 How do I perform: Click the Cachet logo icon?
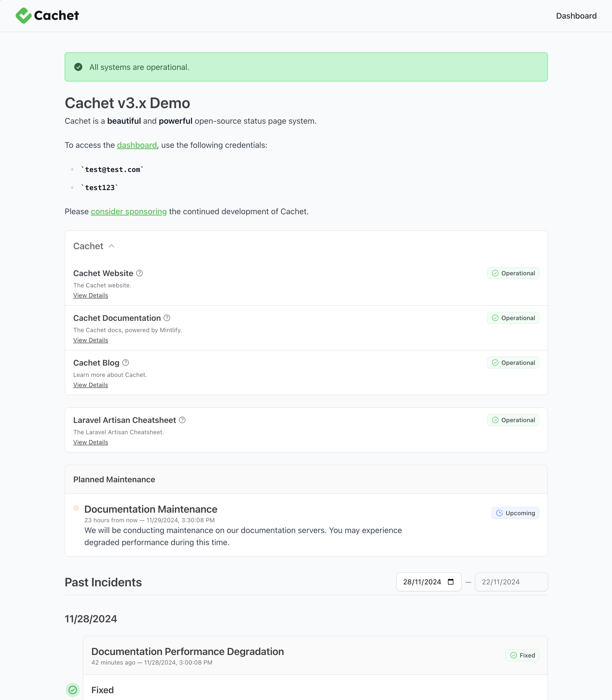[x=23, y=16]
